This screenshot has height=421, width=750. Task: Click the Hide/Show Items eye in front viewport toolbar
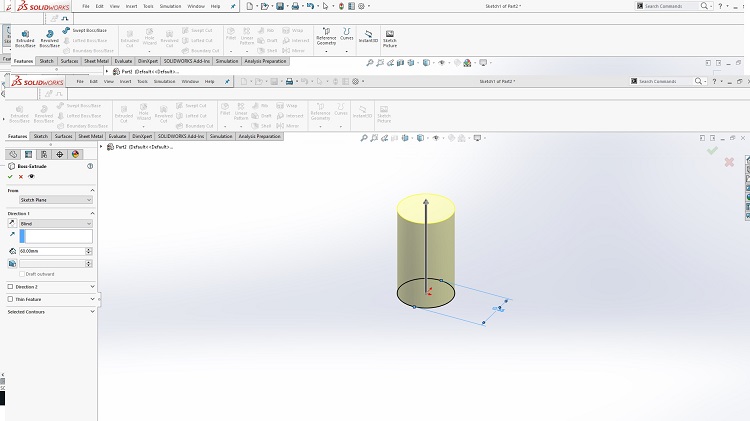click(436, 138)
